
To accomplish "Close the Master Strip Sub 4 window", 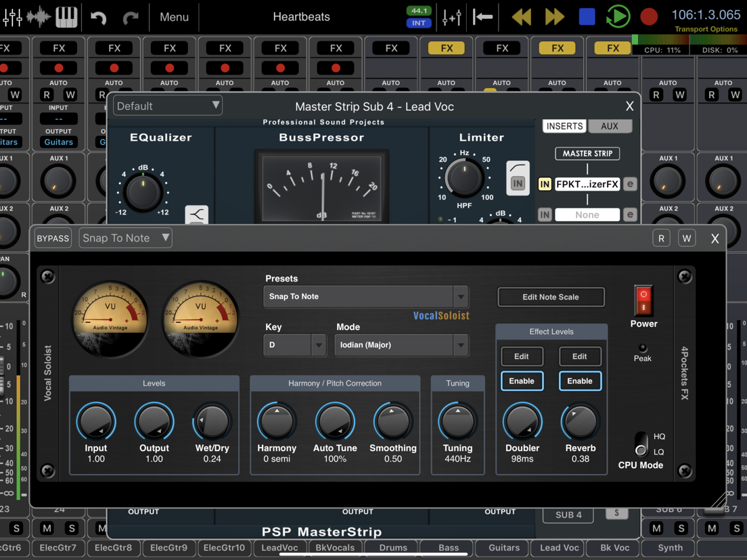I will click(x=629, y=106).
